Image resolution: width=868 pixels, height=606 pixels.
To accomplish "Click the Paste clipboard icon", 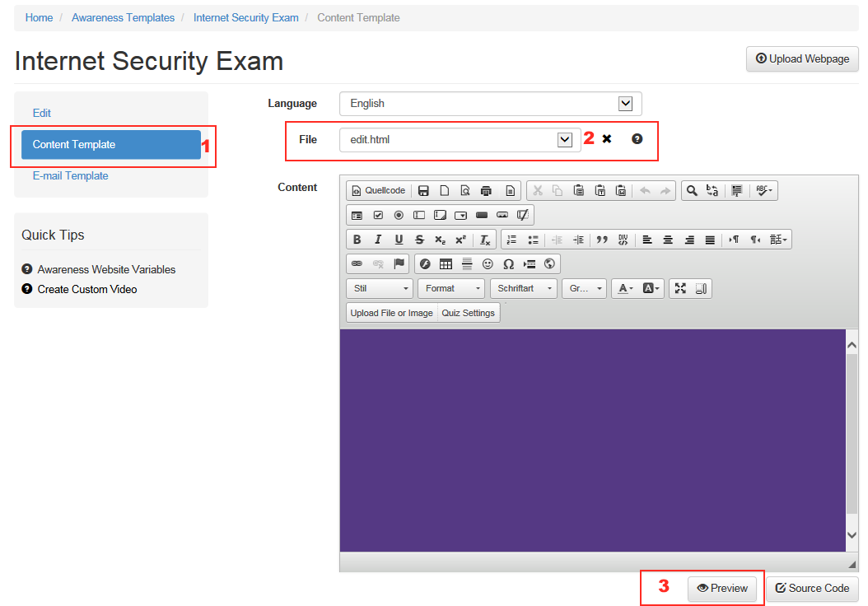I will pyautogui.click(x=578, y=190).
